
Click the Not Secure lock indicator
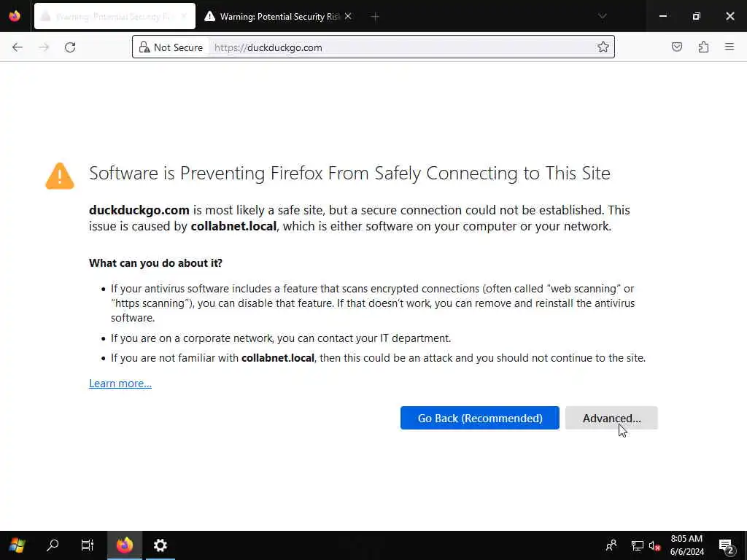171,47
